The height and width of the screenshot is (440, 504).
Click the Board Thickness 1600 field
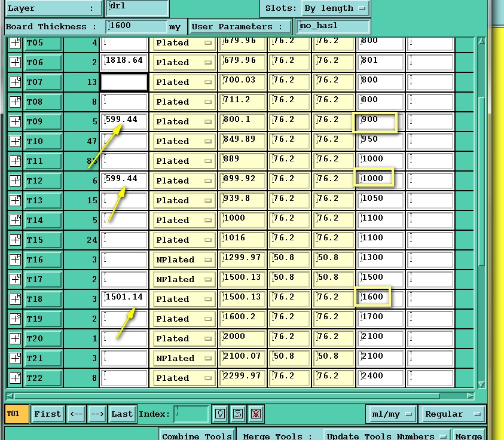[x=136, y=26]
